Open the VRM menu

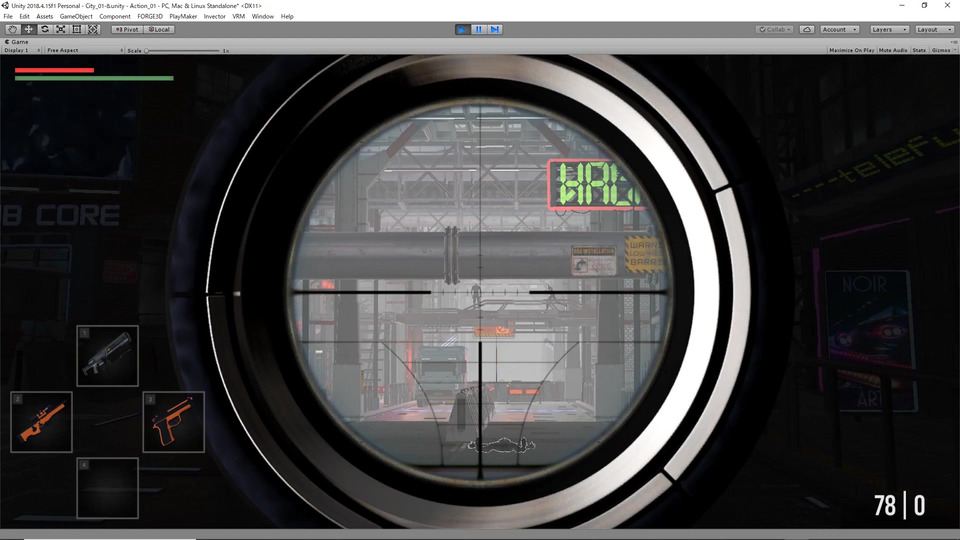click(x=238, y=17)
